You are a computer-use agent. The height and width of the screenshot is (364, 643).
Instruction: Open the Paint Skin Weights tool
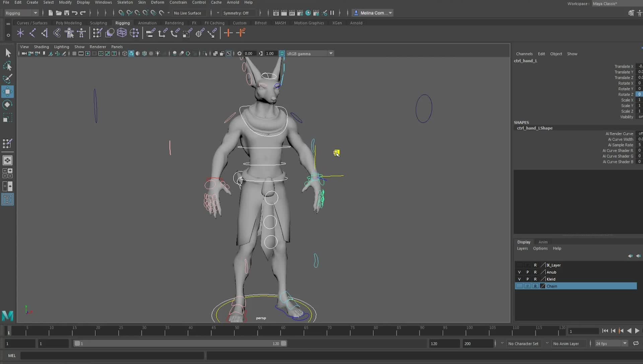tap(97, 33)
